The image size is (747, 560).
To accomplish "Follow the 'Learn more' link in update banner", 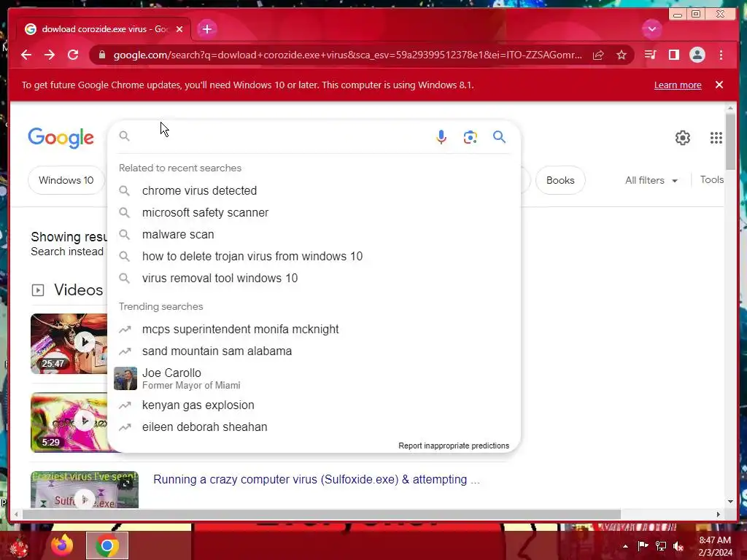I will pyautogui.click(x=678, y=85).
